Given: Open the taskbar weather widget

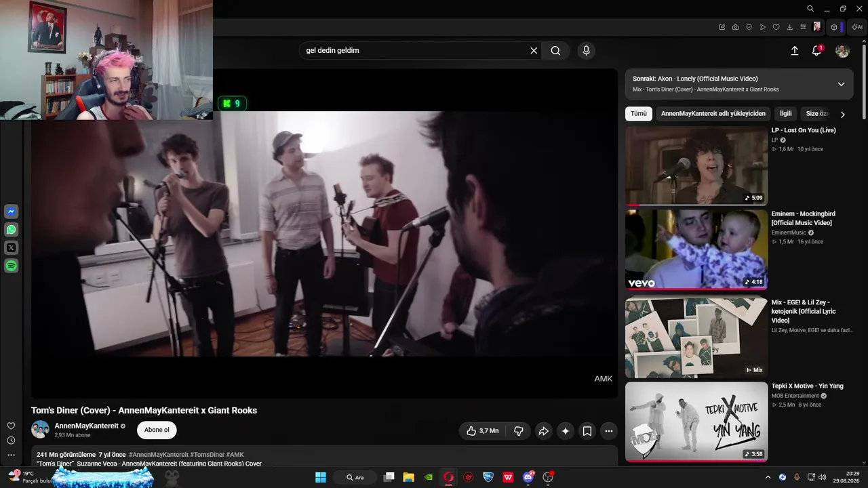Looking at the screenshot, I should tap(30, 477).
